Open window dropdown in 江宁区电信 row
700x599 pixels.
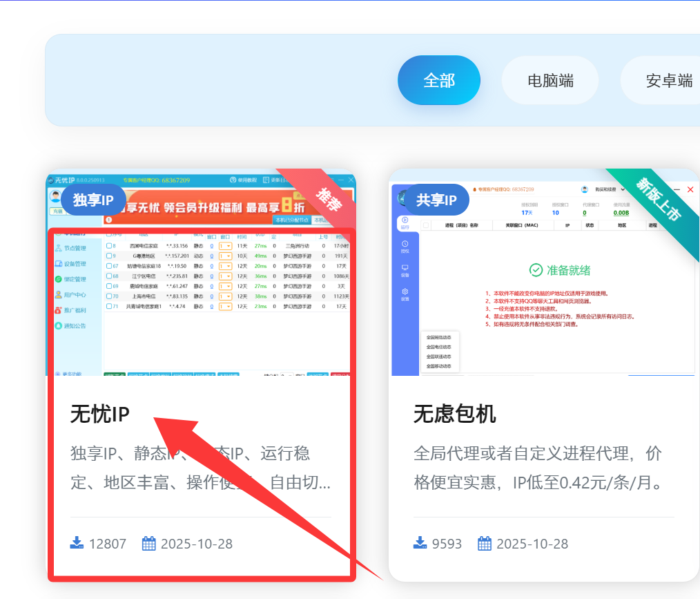coord(225,276)
